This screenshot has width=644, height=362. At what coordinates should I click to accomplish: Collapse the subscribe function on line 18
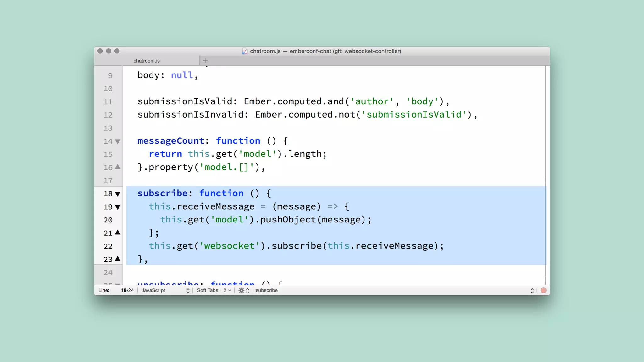(118, 194)
